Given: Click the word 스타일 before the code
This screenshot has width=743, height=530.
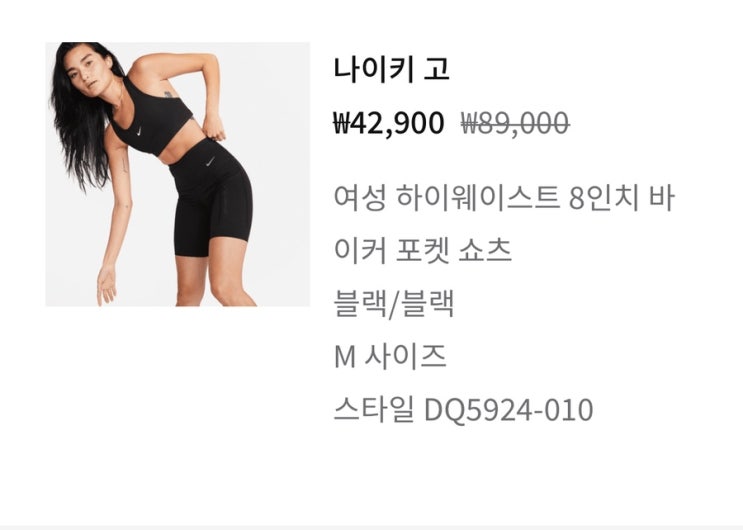Looking at the screenshot, I should pos(374,409).
